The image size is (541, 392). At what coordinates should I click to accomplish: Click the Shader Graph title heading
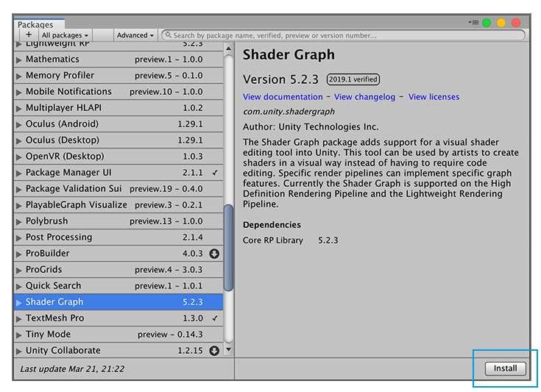click(x=289, y=55)
